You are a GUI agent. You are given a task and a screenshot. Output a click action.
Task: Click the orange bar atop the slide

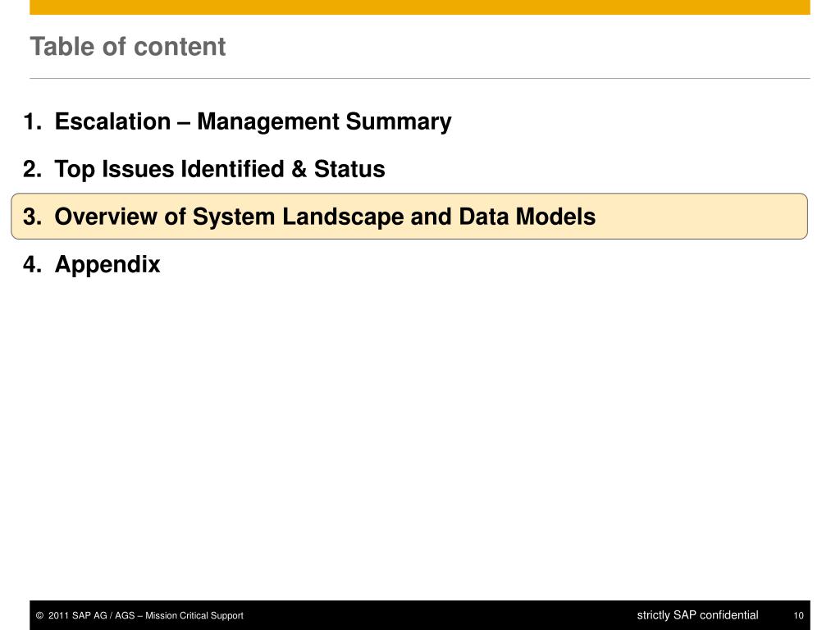(x=419, y=7)
